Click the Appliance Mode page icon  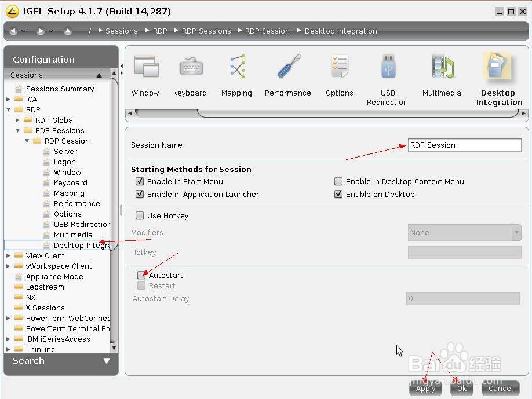point(19,276)
